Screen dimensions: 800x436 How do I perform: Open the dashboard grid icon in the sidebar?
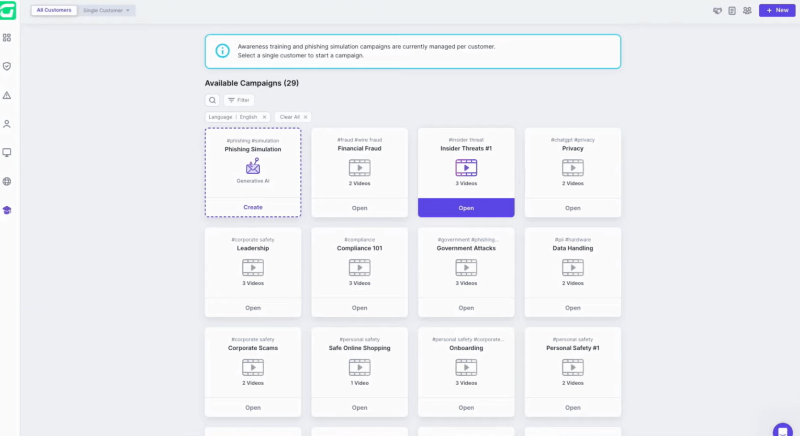coord(7,38)
